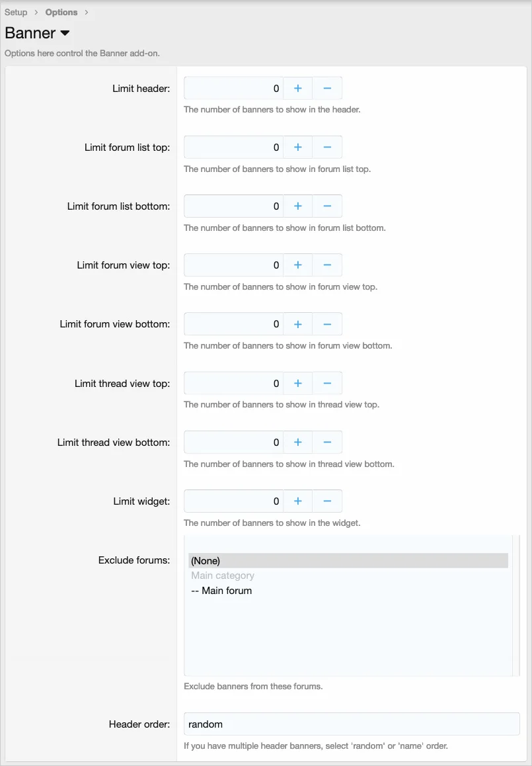The image size is (532, 766).
Task: Increment Limit forum view top
Action: [x=297, y=265]
